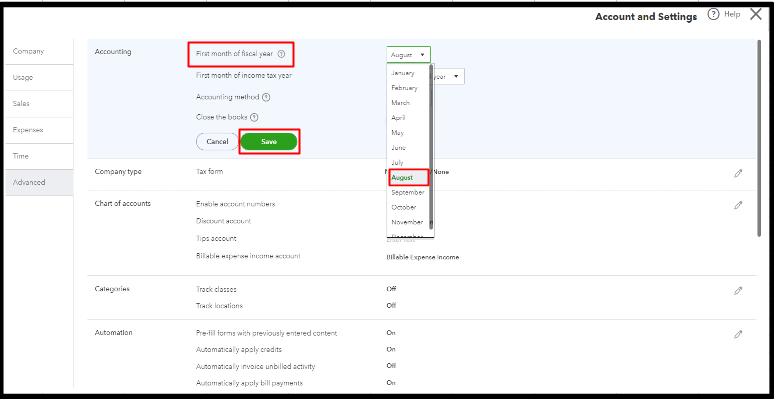Choose September from month list
774x399 pixels.
pos(408,193)
